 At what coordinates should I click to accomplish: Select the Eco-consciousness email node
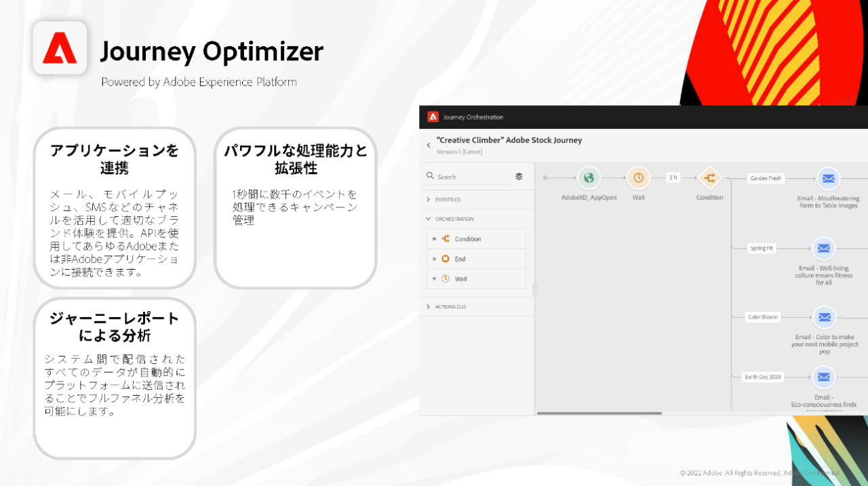click(823, 377)
